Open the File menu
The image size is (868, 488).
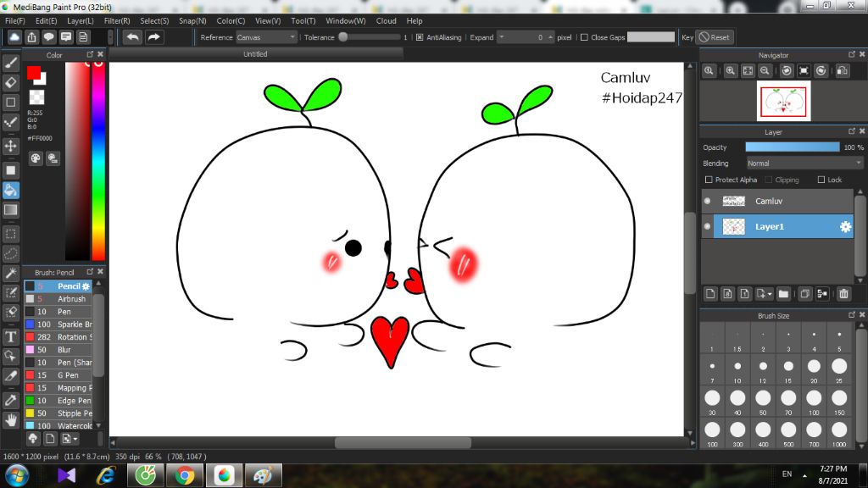(15, 21)
